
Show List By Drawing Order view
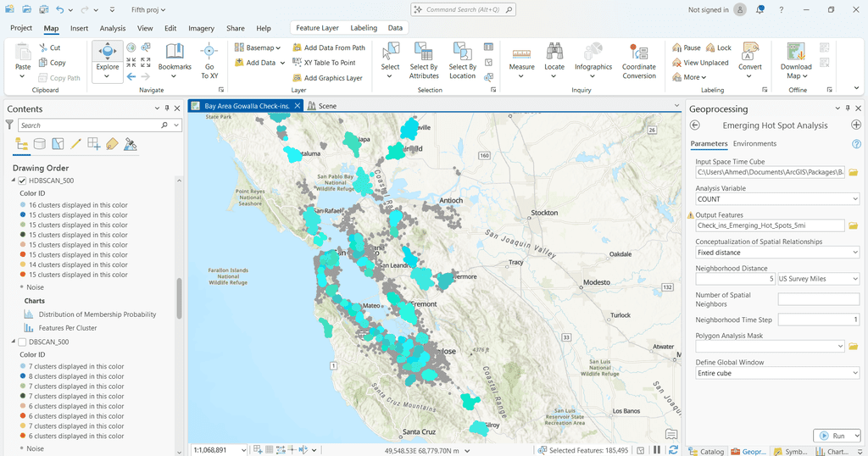click(22, 144)
